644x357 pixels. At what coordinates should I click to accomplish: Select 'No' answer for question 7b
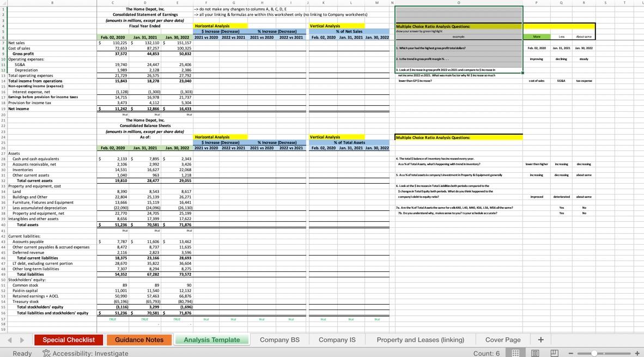click(584, 213)
